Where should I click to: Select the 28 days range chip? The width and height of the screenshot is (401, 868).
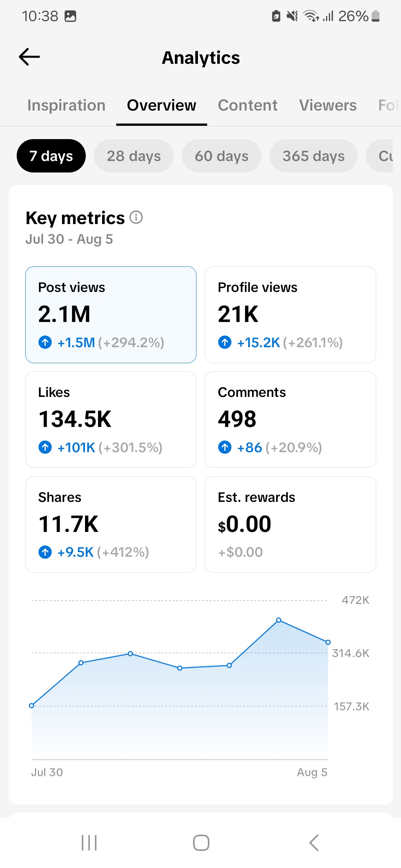134,156
